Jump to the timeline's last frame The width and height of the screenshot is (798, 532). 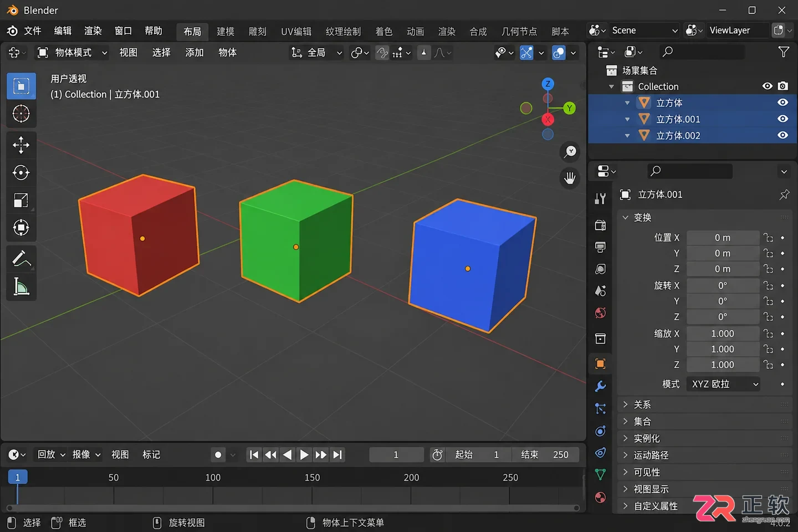337,455
